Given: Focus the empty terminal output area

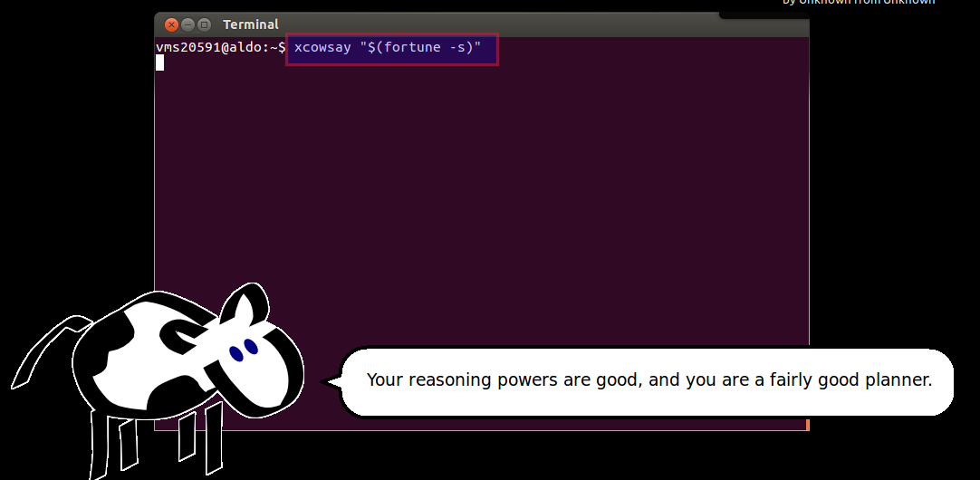Looking at the screenshot, I should (480, 199).
